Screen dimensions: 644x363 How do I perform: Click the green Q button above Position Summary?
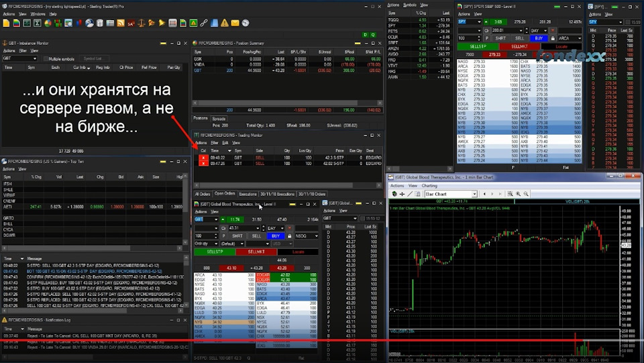(373, 35)
